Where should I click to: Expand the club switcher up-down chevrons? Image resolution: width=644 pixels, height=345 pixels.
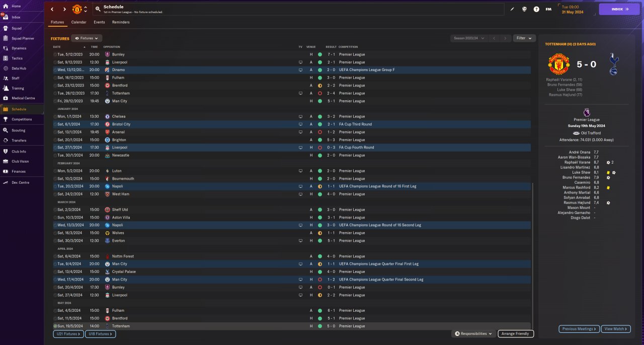point(86,9)
